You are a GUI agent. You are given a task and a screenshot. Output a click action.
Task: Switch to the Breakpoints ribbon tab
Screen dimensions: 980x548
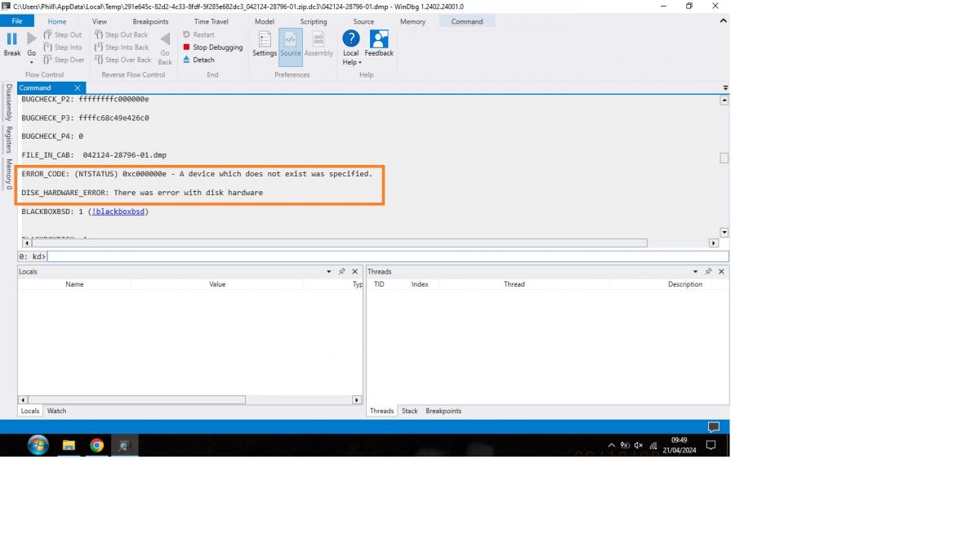coord(150,21)
